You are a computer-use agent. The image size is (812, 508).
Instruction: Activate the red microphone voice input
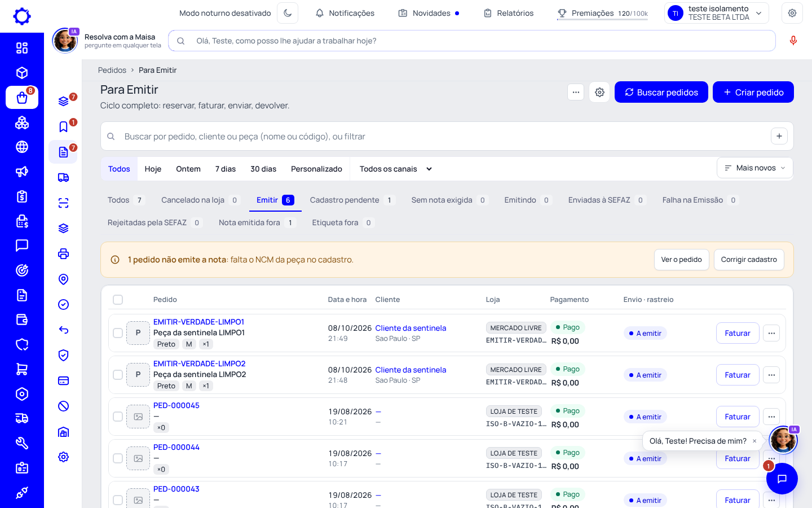point(793,41)
